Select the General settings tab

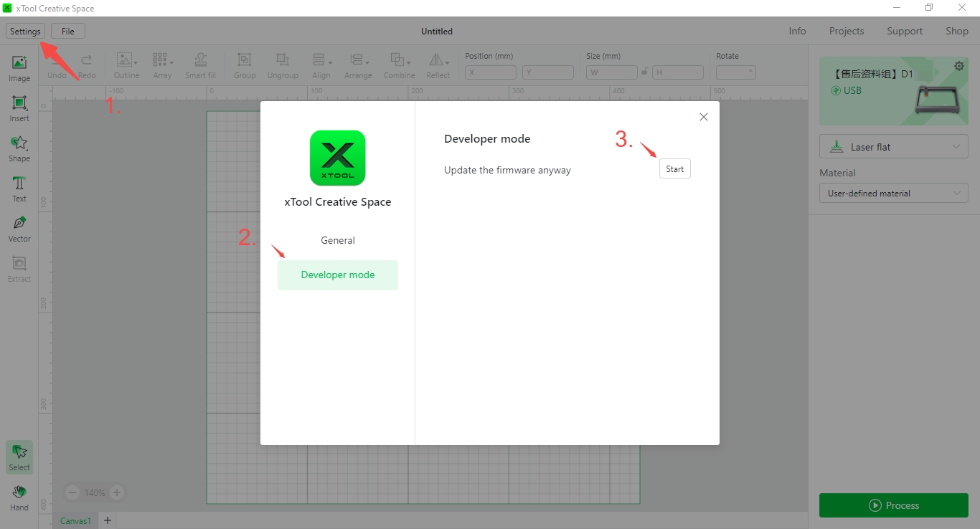pos(338,240)
